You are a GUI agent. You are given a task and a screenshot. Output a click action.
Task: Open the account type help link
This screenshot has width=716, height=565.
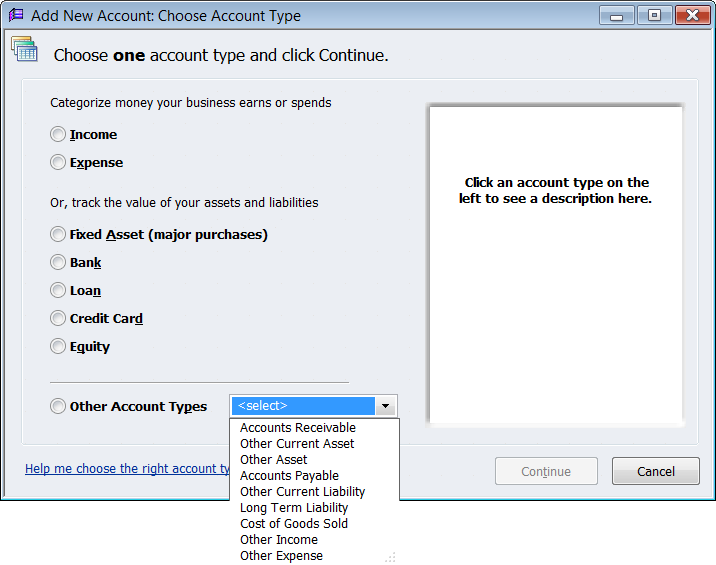click(127, 469)
